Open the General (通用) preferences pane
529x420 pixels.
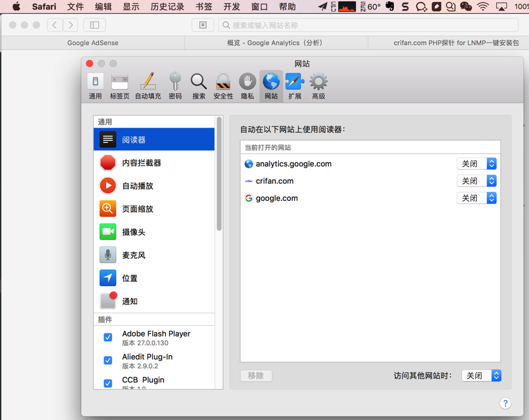coord(95,86)
